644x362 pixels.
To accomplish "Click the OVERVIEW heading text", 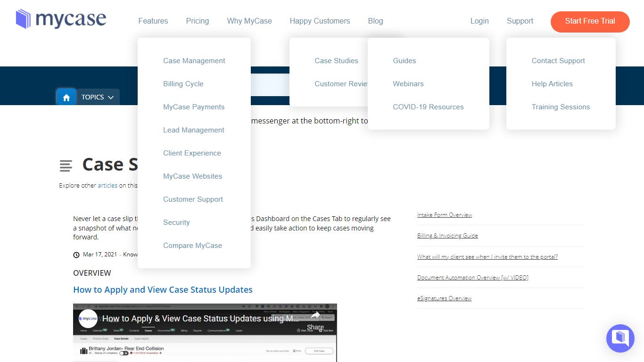I will pyautogui.click(x=92, y=273).
